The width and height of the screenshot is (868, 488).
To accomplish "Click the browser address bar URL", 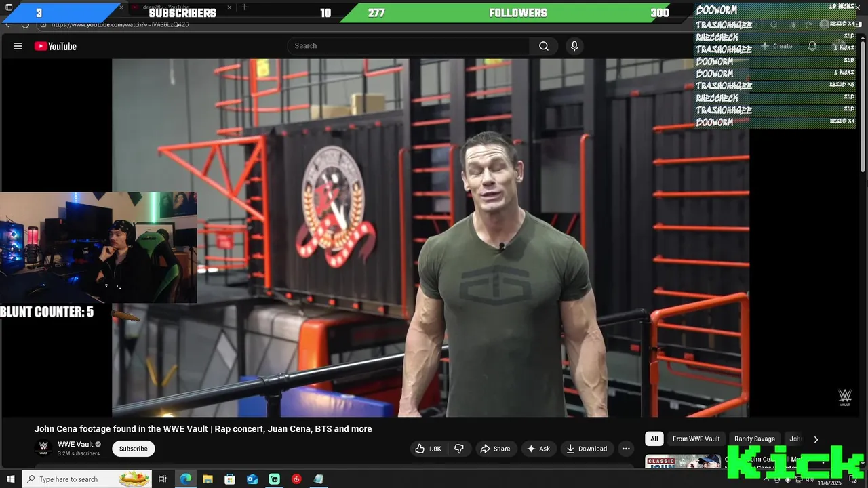I will coord(120,24).
